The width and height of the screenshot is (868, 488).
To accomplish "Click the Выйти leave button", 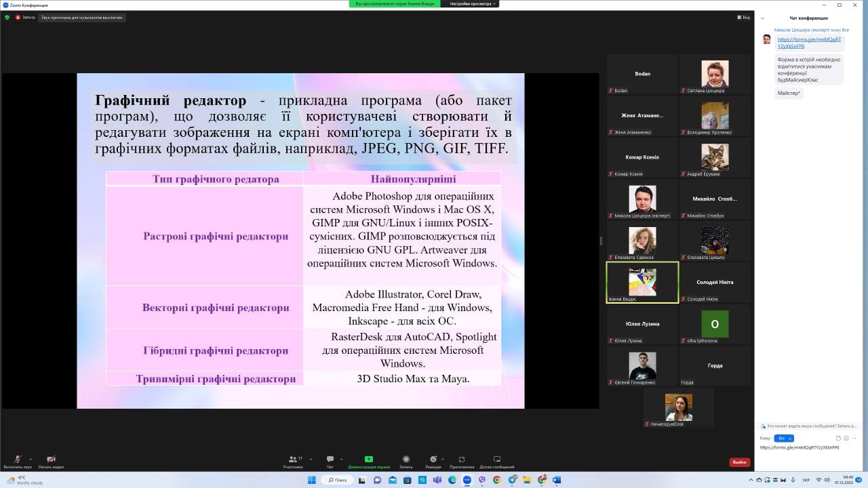I will (739, 462).
